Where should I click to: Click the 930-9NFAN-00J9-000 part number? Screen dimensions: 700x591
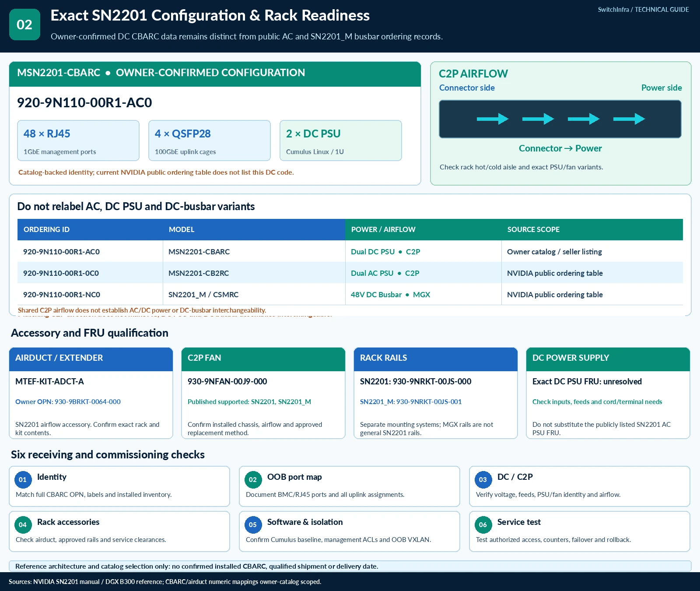pyautogui.click(x=227, y=381)
